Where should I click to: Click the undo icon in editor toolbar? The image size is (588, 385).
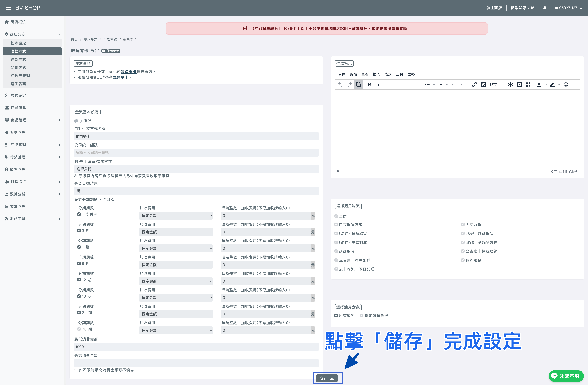(340, 85)
